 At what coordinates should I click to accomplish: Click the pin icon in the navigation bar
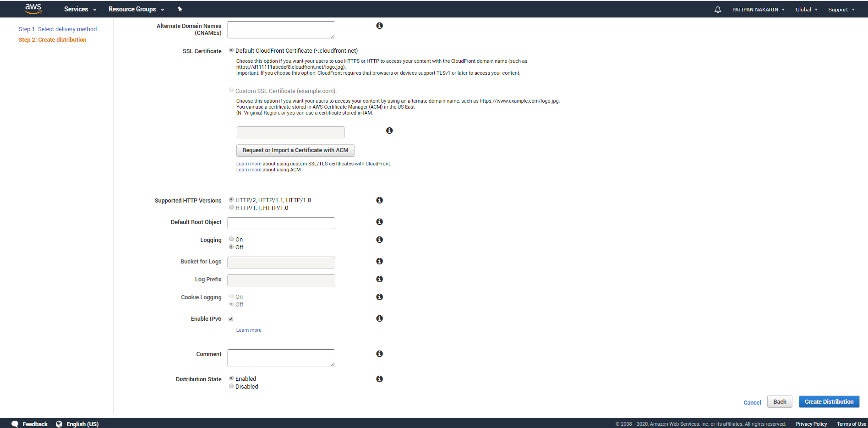[x=180, y=9]
